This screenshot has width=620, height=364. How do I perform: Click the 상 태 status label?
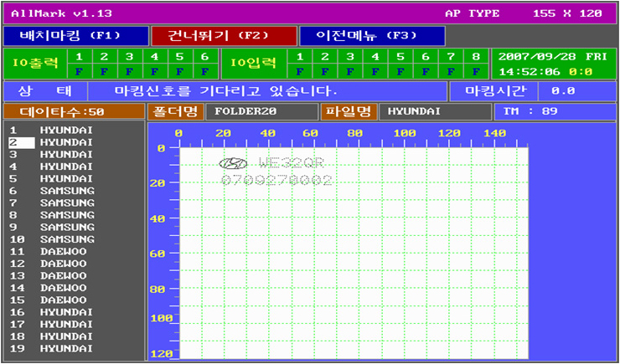44,91
